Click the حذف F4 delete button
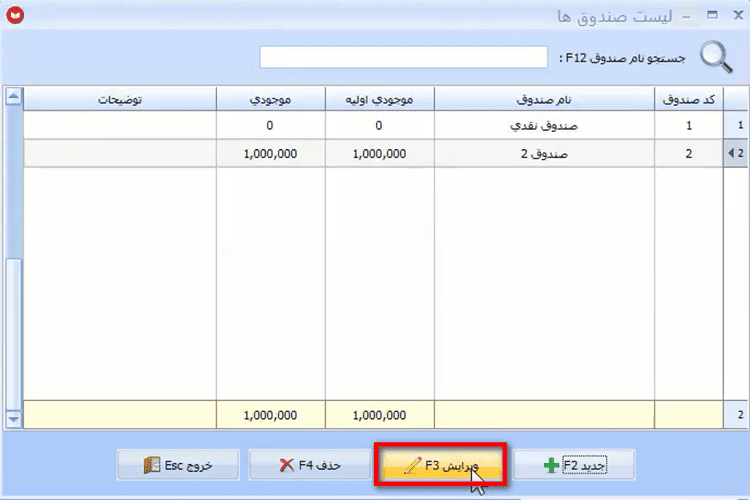Viewport: 750px width, 500px height. coord(309,465)
